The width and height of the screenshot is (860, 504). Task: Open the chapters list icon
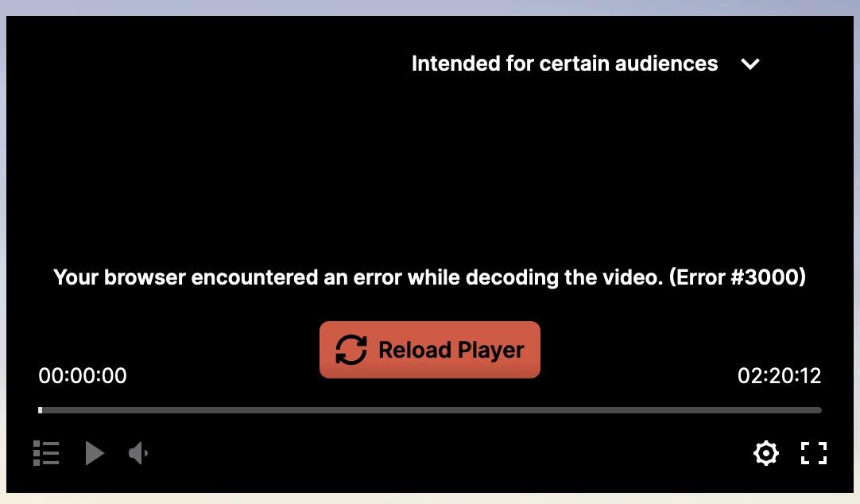point(46,453)
